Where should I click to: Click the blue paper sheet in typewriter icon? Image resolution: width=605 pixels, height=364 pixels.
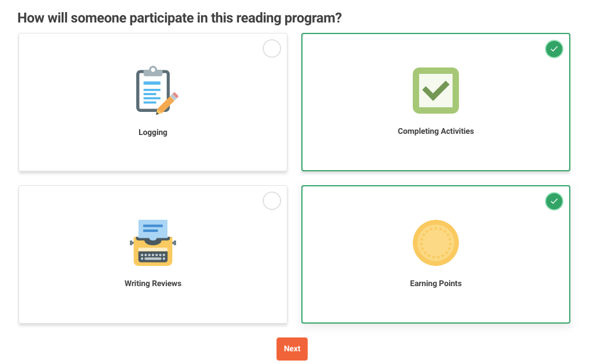[x=153, y=229]
